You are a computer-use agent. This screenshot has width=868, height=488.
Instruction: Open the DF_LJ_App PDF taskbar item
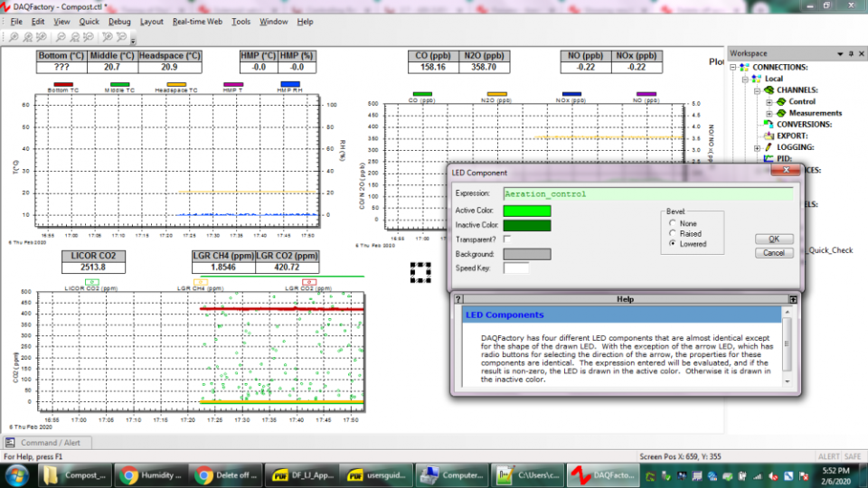[301, 475]
